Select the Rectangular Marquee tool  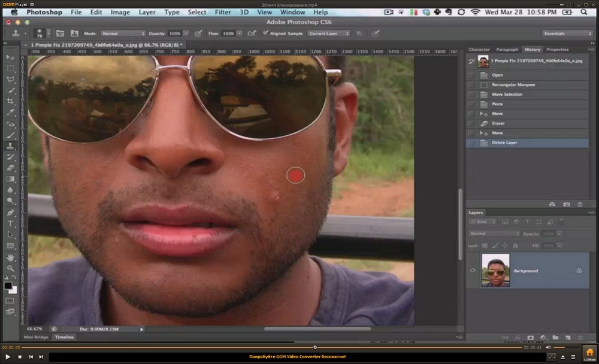tap(10, 68)
